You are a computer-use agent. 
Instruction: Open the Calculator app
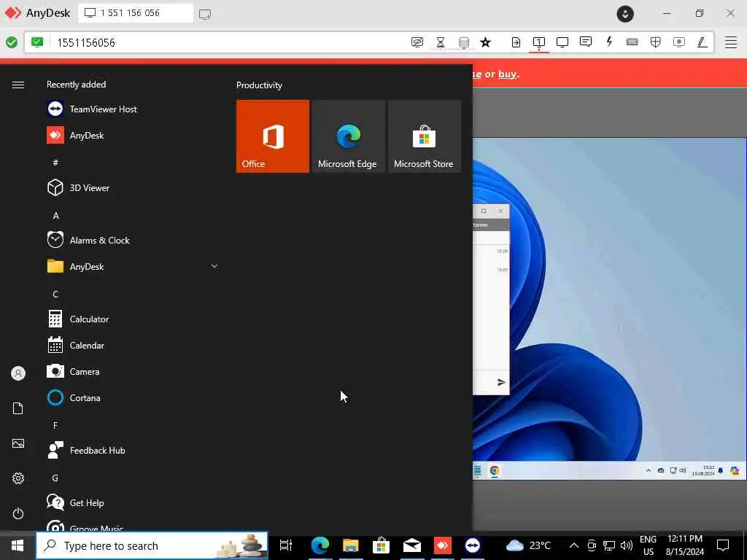pyautogui.click(x=133, y=319)
